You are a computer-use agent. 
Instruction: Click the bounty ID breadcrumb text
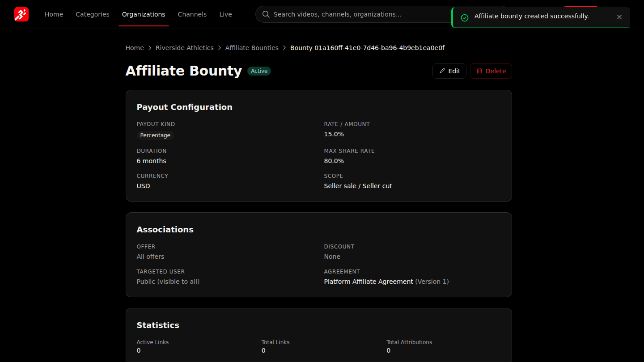(x=368, y=48)
